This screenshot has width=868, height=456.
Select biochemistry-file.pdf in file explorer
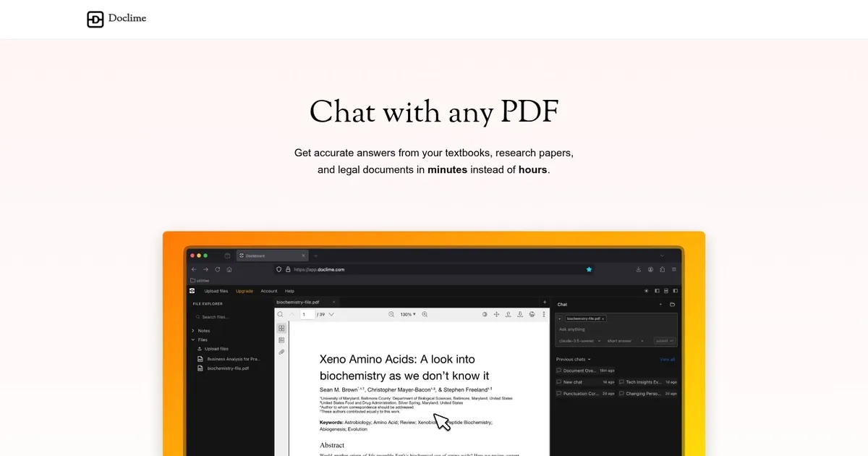coord(224,368)
